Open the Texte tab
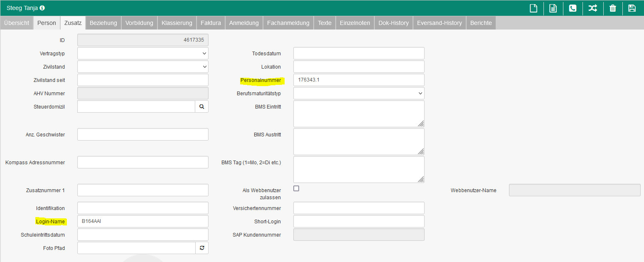The width and height of the screenshot is (644, 262). [x=325, y=23]
